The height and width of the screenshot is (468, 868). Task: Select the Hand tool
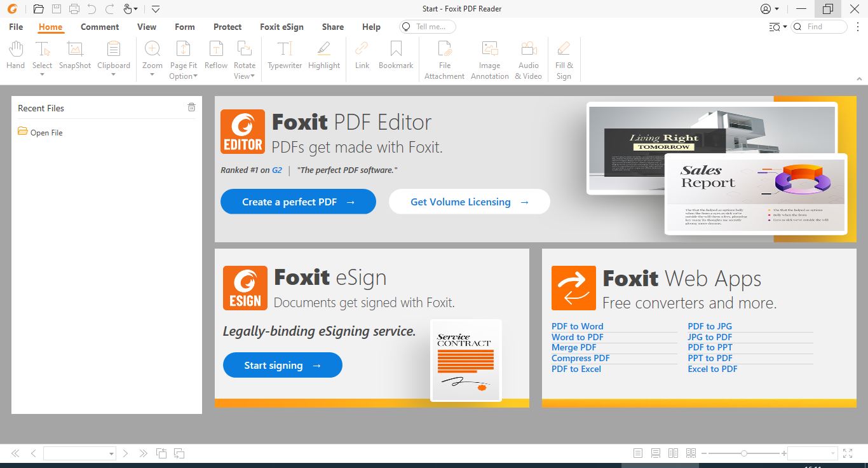[x=15, y=55]
